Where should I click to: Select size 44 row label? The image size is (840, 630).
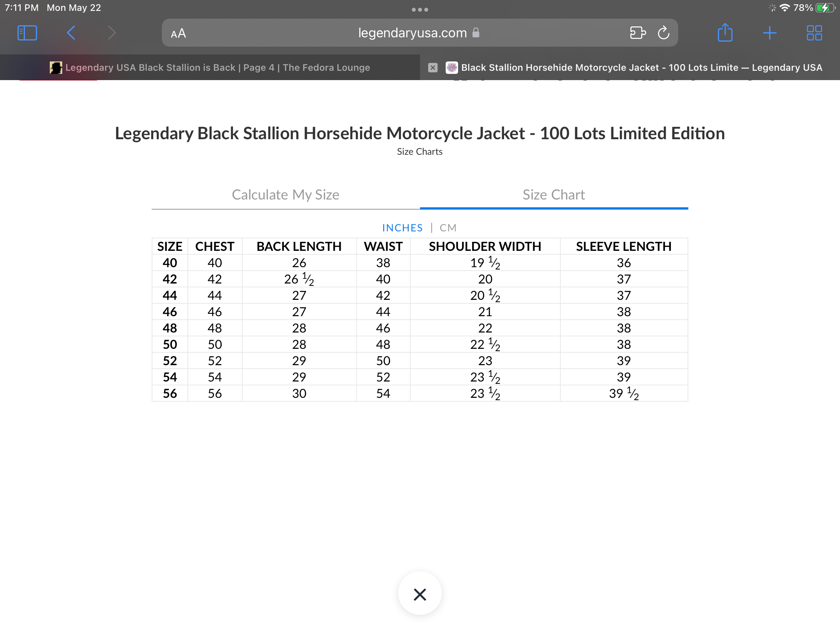point(170,296)
